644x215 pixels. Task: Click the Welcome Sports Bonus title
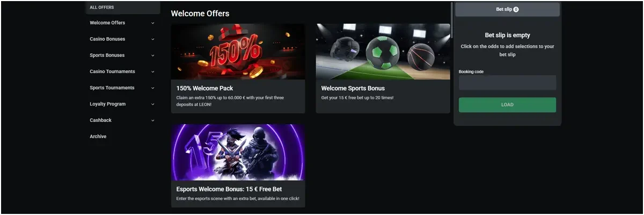coord(353,88)
